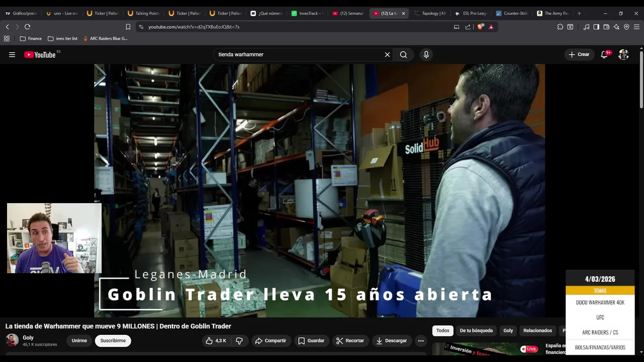644x362 pixels.
Task: Switch to the uno - Live tab
Action: 62,14
